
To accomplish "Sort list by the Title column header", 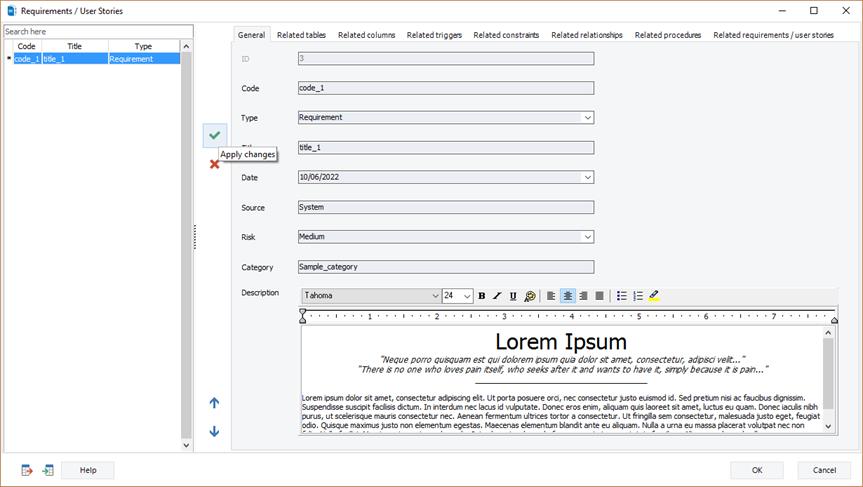I will coord(75,46).
